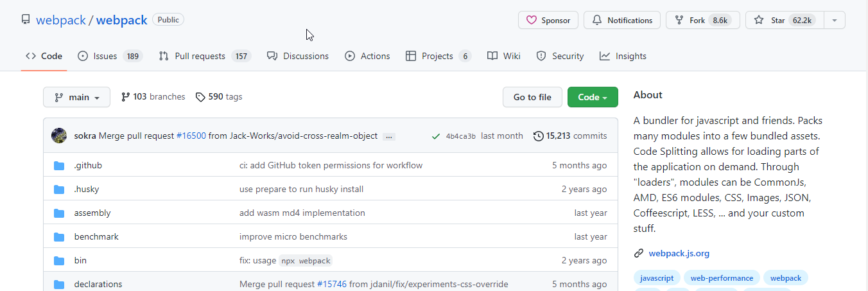Click the Sponsor button

tap(548, 20)
